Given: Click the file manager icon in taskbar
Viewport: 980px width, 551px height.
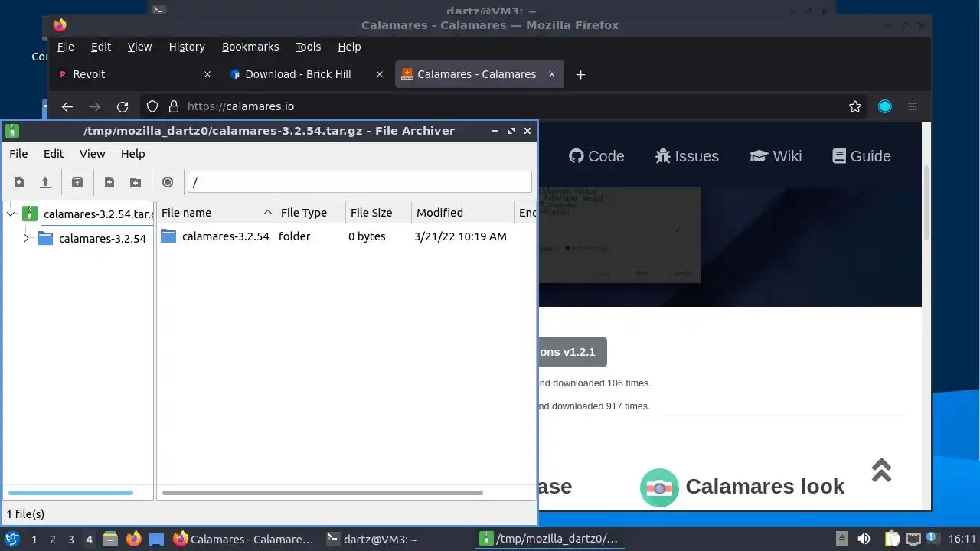Looking at the screenshot, I should click(109, 539).
